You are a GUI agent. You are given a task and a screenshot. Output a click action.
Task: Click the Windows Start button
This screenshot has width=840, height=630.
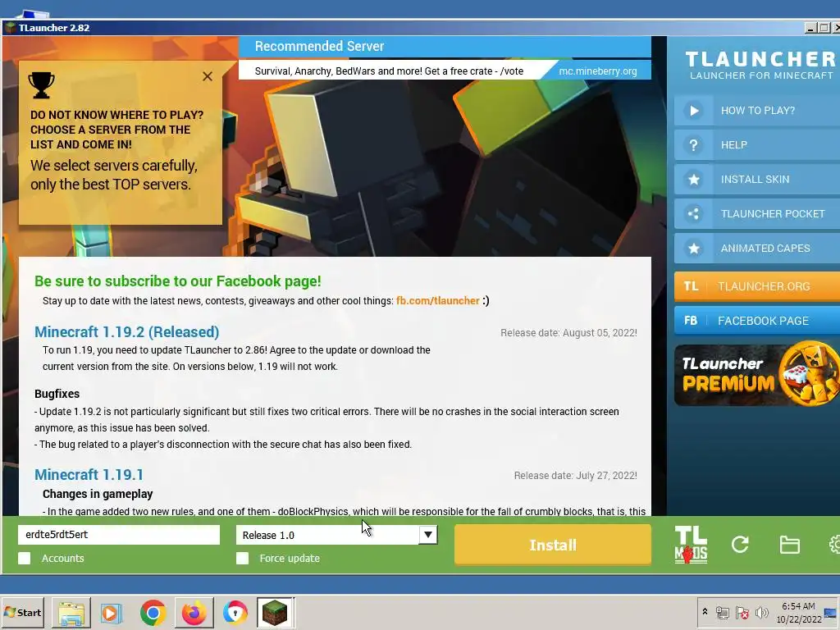22,612
